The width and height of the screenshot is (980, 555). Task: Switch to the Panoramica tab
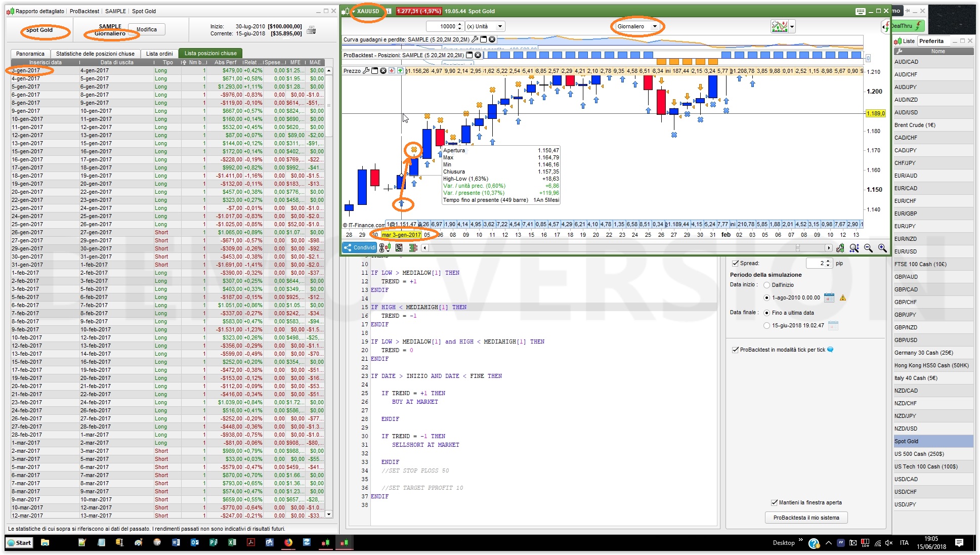30,53
